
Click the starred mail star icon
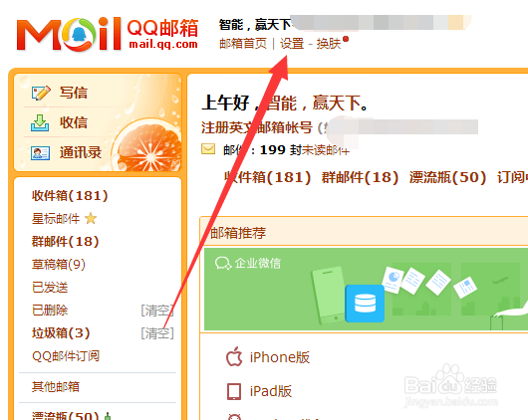click(91, 219)
